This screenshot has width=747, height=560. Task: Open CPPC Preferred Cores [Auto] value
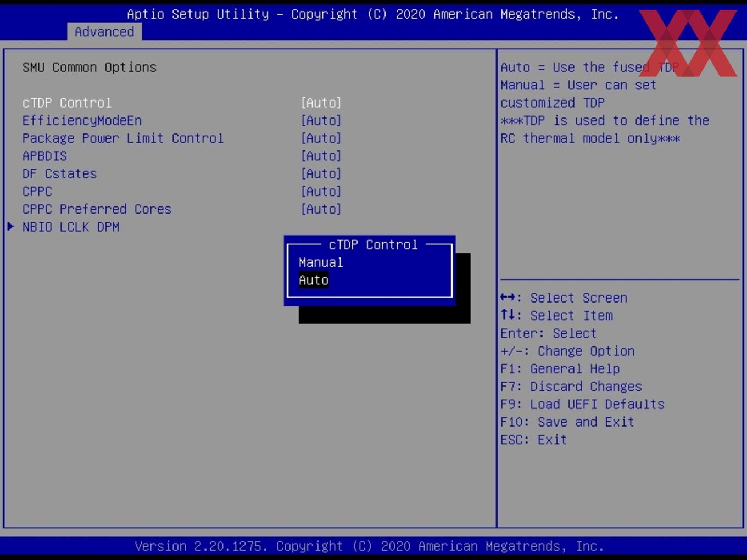click(321, 209)
